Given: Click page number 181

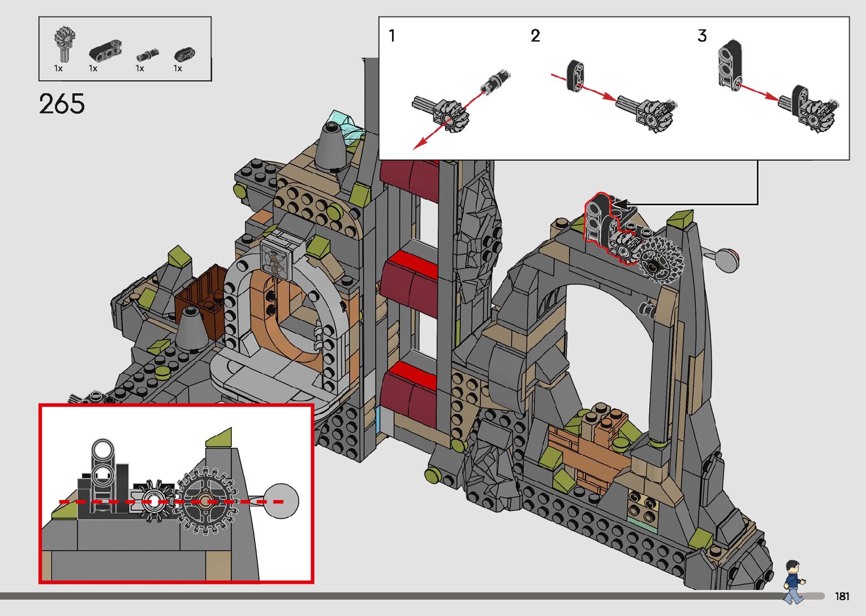Looking at the screenshot, I should click(x=842, y=596).
